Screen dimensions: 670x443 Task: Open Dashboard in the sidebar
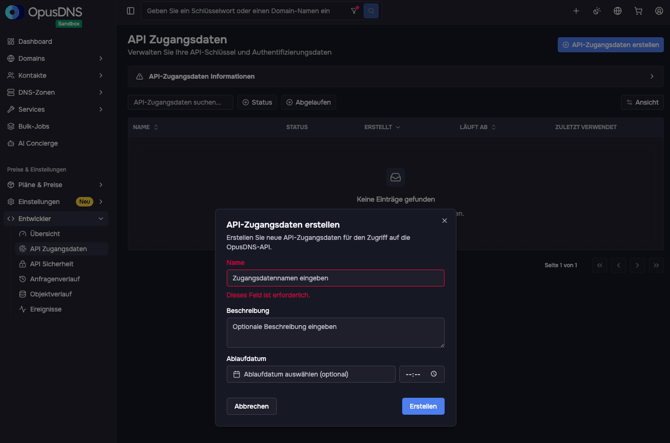56,41
